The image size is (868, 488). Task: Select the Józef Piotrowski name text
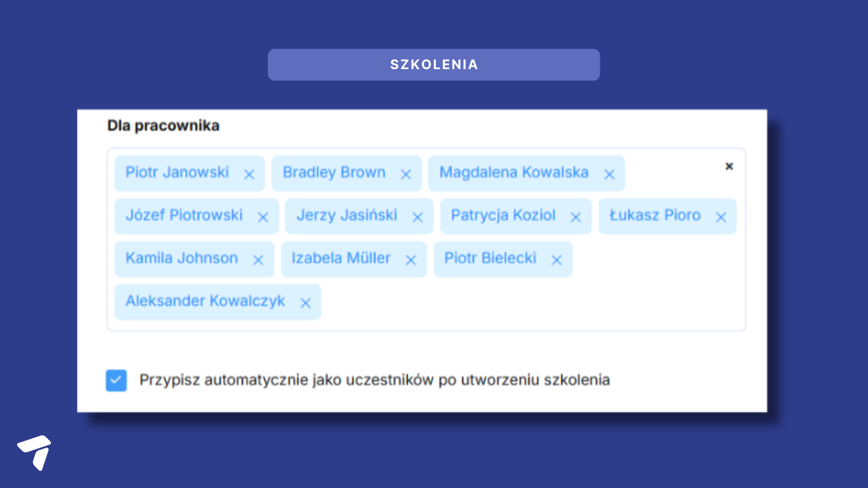[184, 215]
